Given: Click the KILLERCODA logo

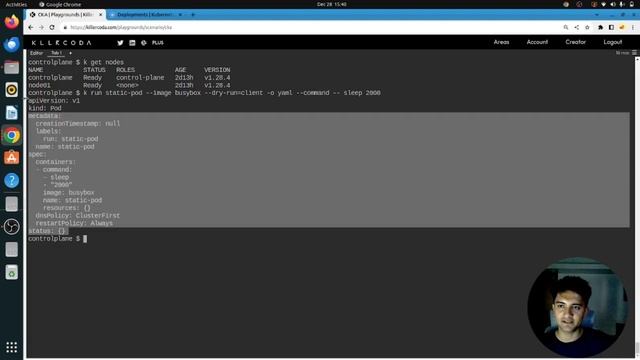Looking at the screenshot, I should coord(61,43).
